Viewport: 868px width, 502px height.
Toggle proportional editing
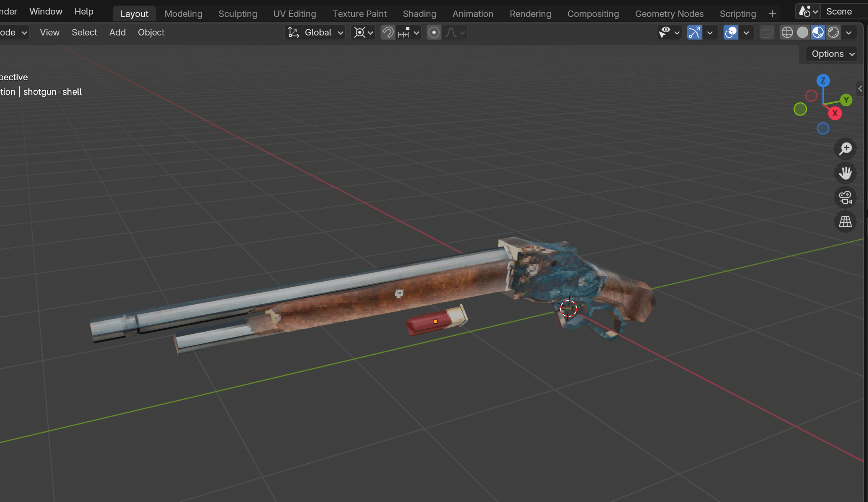[x=434, y=32]
